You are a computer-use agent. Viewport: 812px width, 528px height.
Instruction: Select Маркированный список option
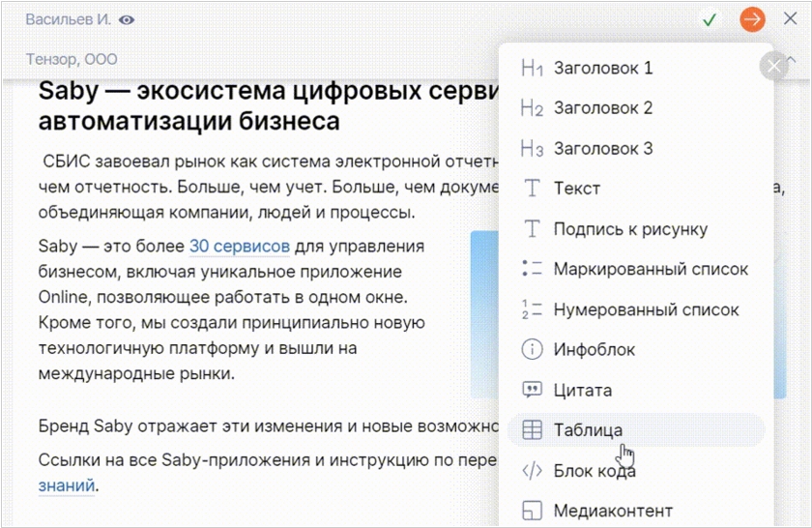point(636,269)
